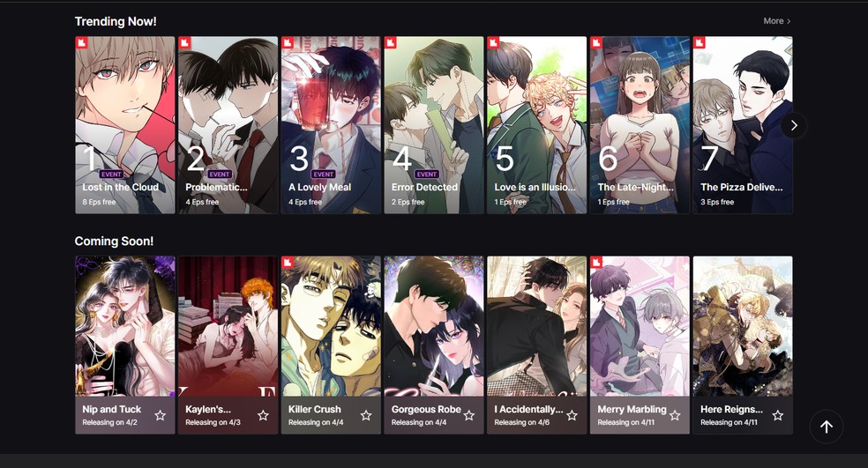Open Love is an Illusio... title

[x=537, y=125]
